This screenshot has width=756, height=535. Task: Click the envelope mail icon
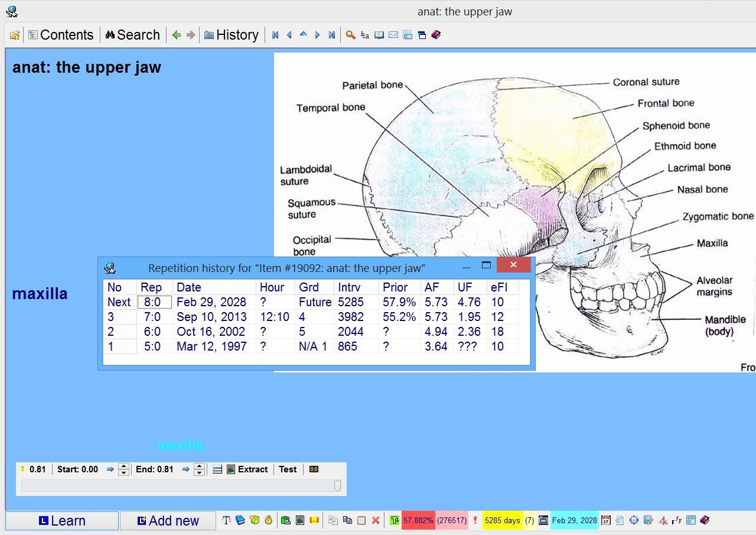(x=393, y=35)
